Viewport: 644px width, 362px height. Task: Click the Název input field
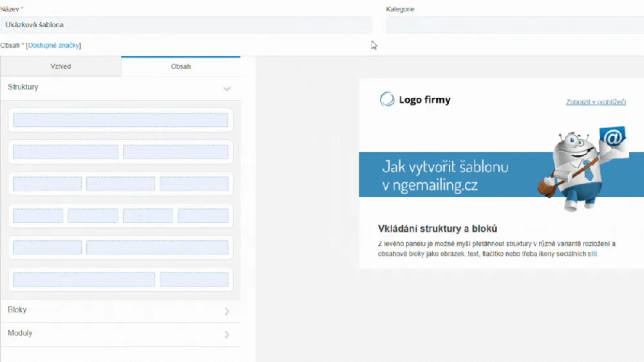coord(185,24)
